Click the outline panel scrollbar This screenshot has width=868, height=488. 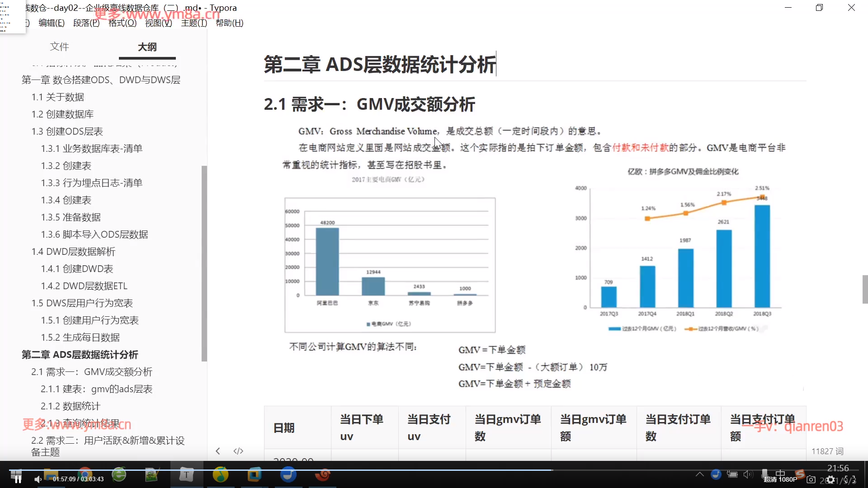[204, 262]
